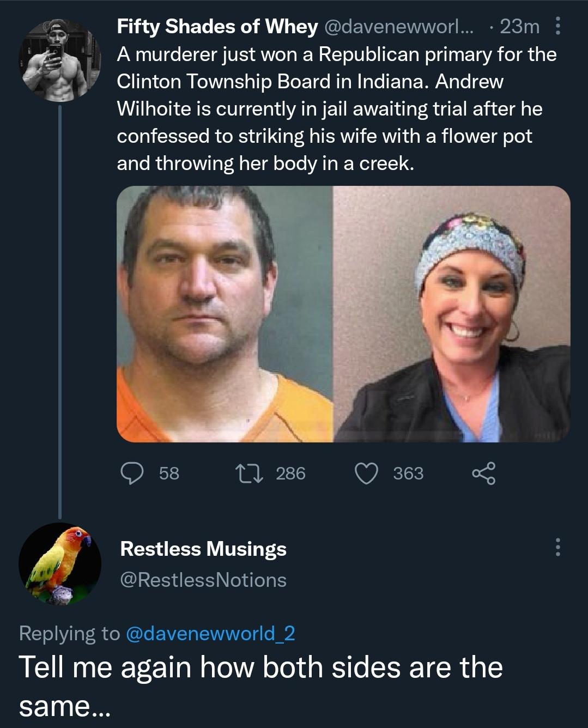Like the tweet with the heart icon
Image resolution: width=588 pixels, height=728 pixels.
pos(366,473)
